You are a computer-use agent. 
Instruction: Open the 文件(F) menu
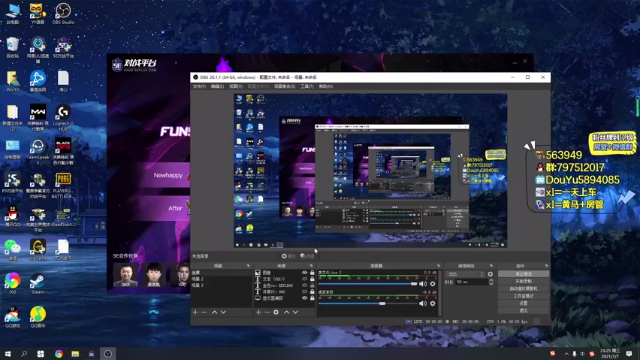tap(199, 87)
